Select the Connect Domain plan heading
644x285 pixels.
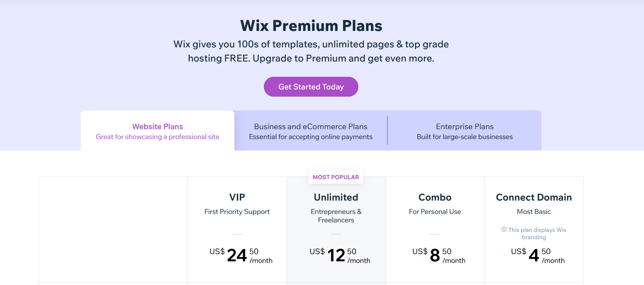tap(534, 197)
